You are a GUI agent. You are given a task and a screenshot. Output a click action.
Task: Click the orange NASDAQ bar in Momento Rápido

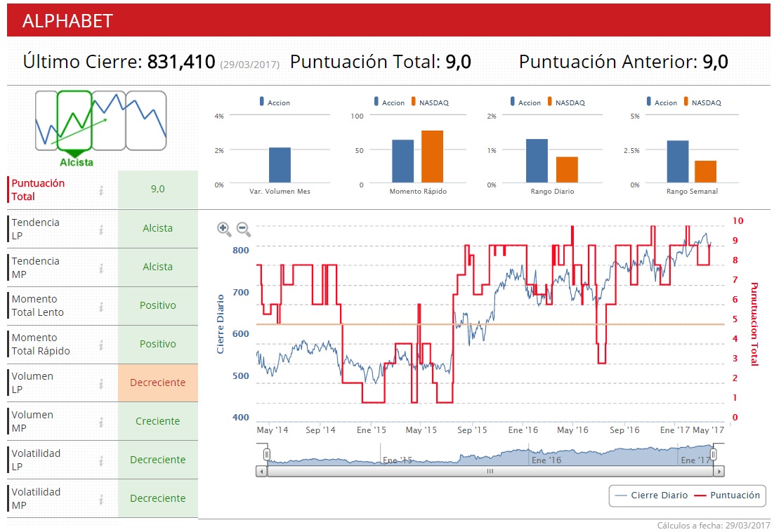tap(432, 157)
